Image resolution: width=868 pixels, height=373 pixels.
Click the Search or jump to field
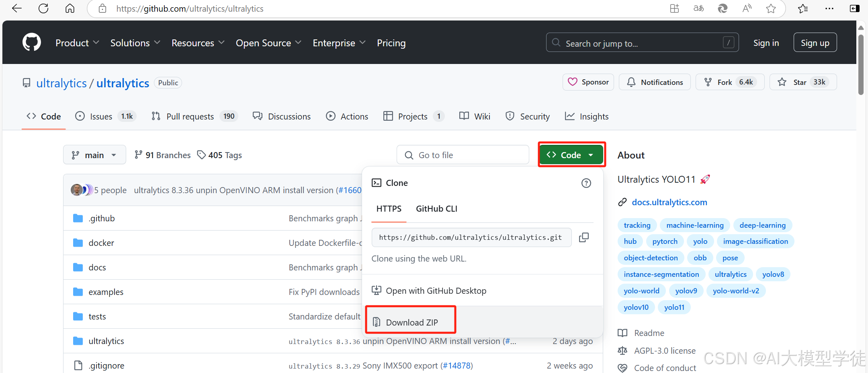point(642,42)
